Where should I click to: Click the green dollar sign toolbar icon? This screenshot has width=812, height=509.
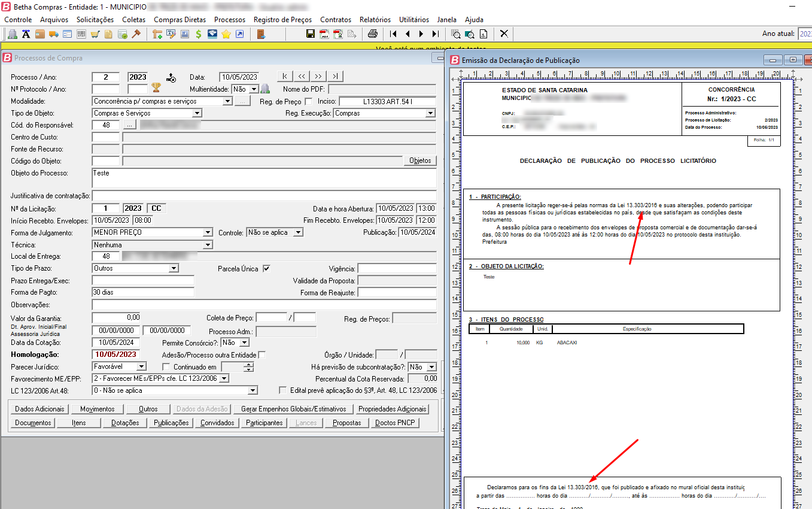(x=199, y=34)
